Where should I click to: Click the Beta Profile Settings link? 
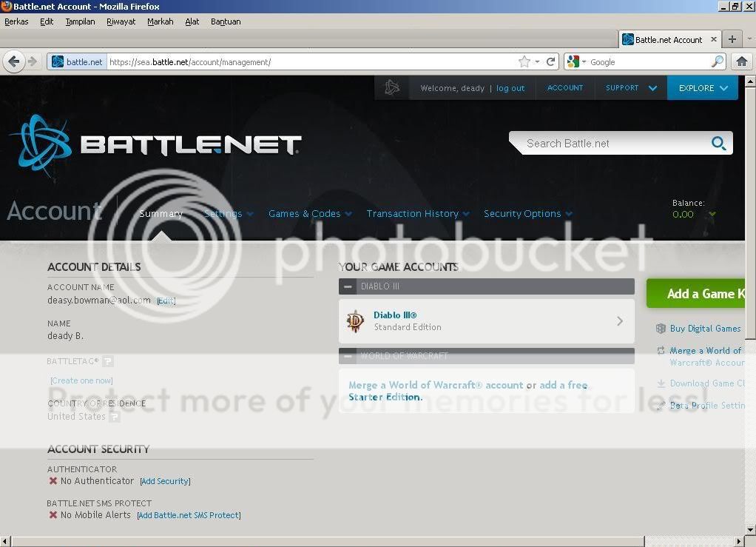[x=707, y=406]
